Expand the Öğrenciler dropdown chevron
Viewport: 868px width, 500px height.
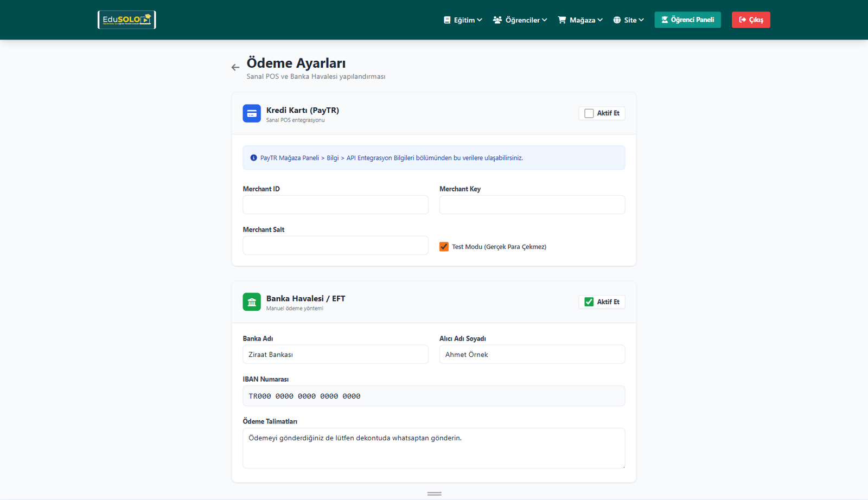[x=545, y=20]
